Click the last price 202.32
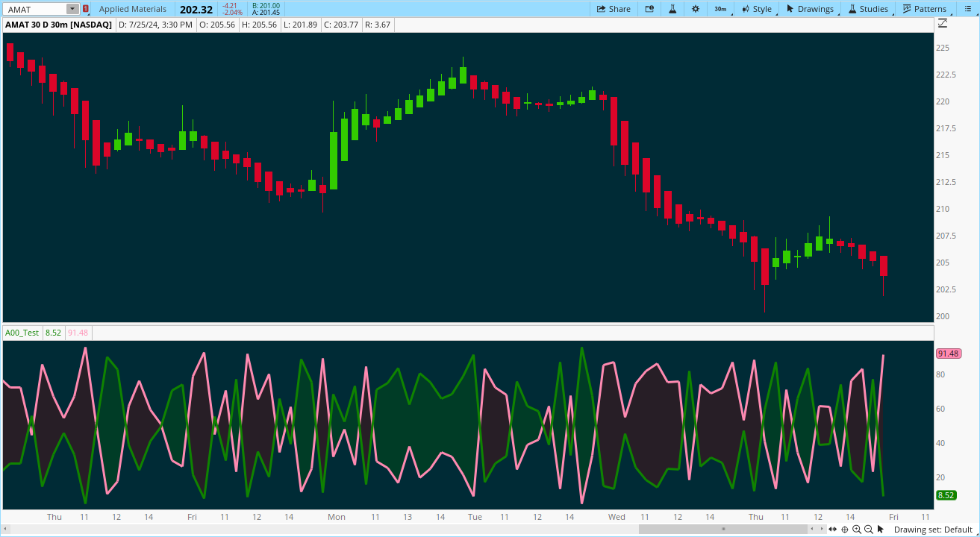The height and width of the screenshot is (537, 980). pyautogui.click(x=196, y=10)
